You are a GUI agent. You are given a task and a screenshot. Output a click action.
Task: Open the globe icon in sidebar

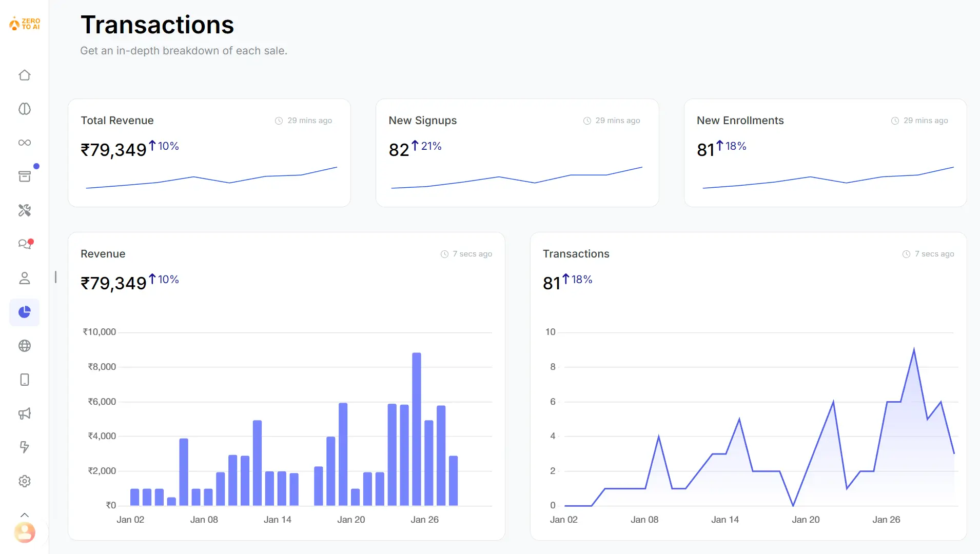pyautogui.click(x=25, y=346)
